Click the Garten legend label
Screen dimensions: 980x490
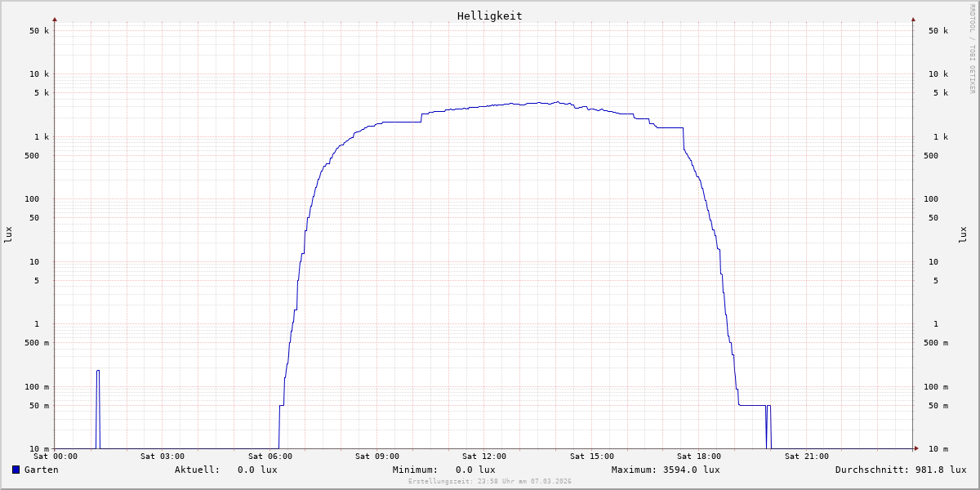41,470
